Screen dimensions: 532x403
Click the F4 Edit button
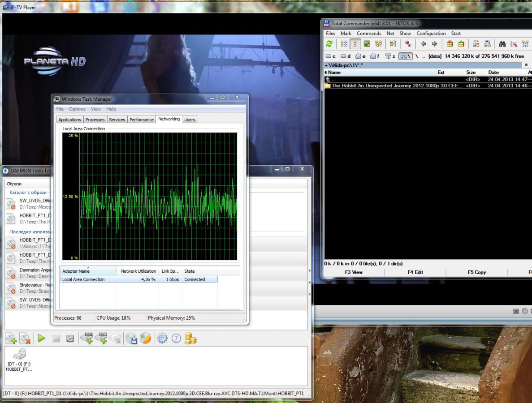coord(415,272)
